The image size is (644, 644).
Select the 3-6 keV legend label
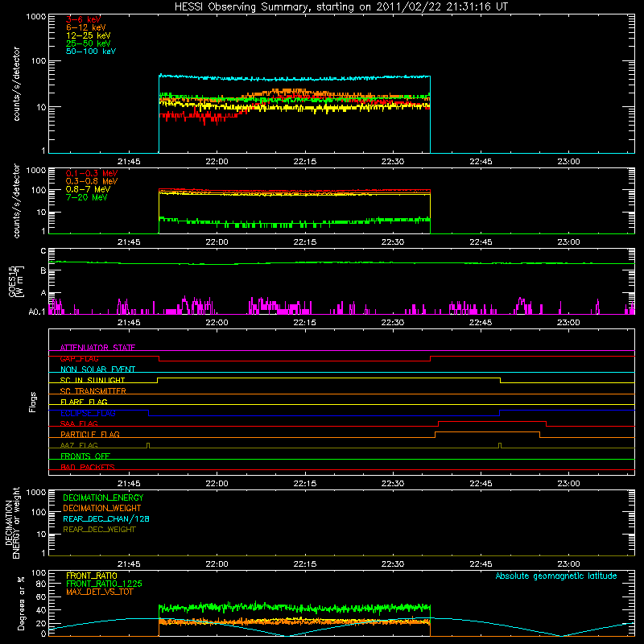[x=83, y=19]
